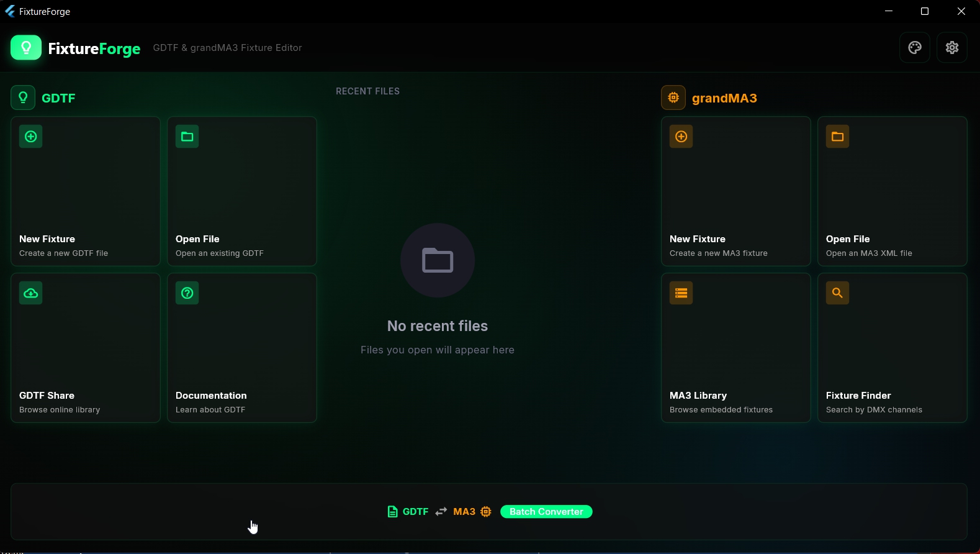Open the theme palette icon in header
The height and width of the screenshot is (554, 980).
[x=915, y=48]
